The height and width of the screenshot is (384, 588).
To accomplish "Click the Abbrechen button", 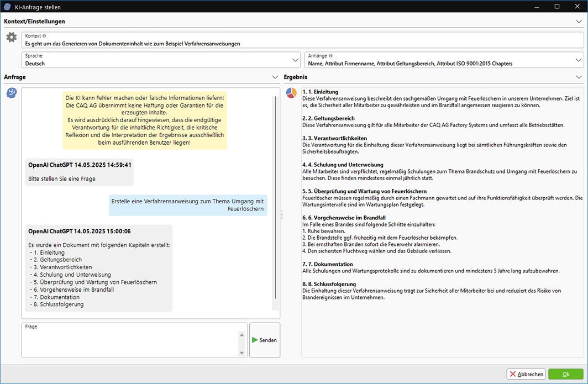I will tap(526, 374).
